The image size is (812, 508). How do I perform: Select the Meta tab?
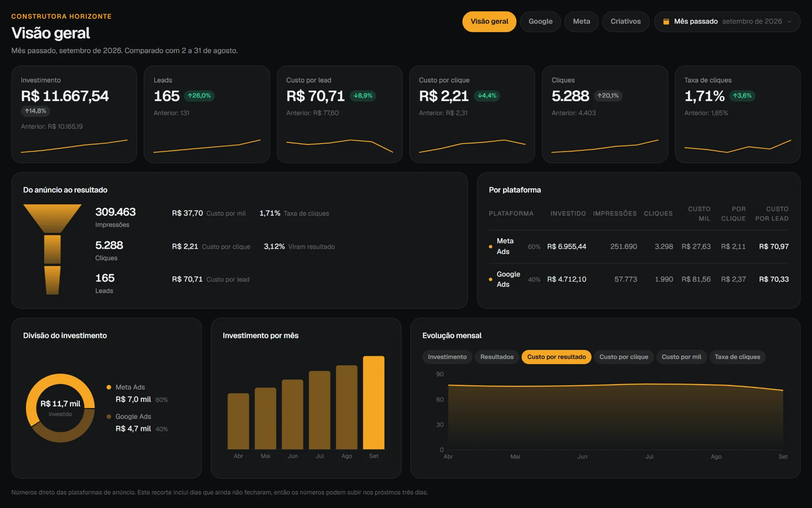(x=581, y=22)
